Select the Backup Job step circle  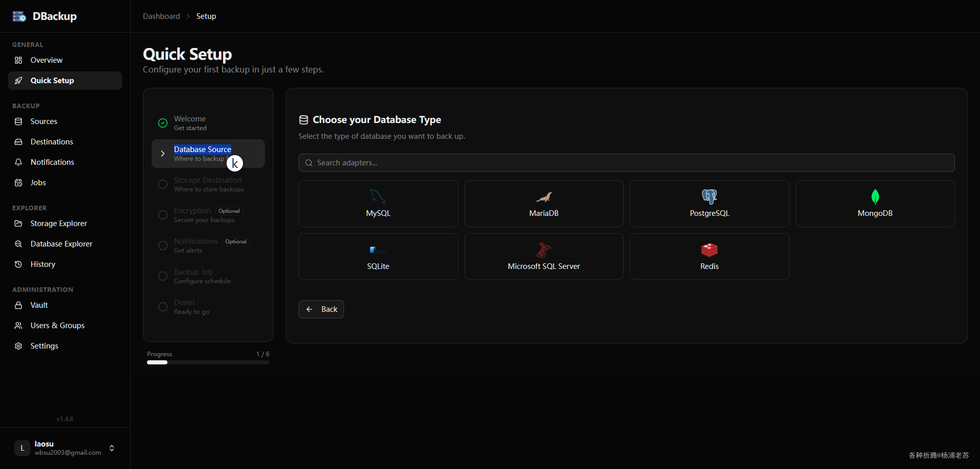[163, 276]
